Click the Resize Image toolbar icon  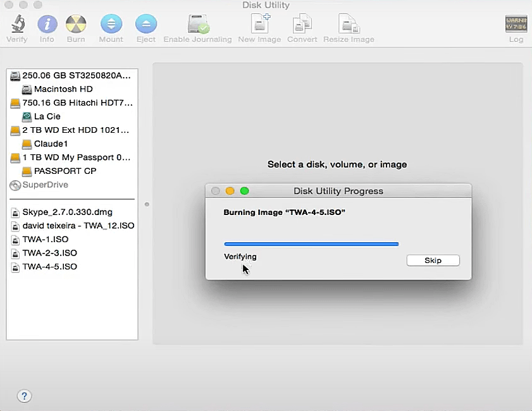[349, 25]
